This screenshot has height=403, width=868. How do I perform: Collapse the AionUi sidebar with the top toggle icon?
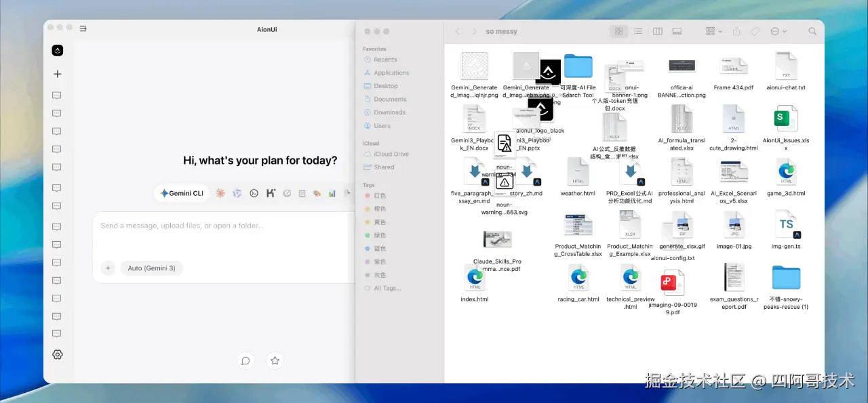[83, 29]
